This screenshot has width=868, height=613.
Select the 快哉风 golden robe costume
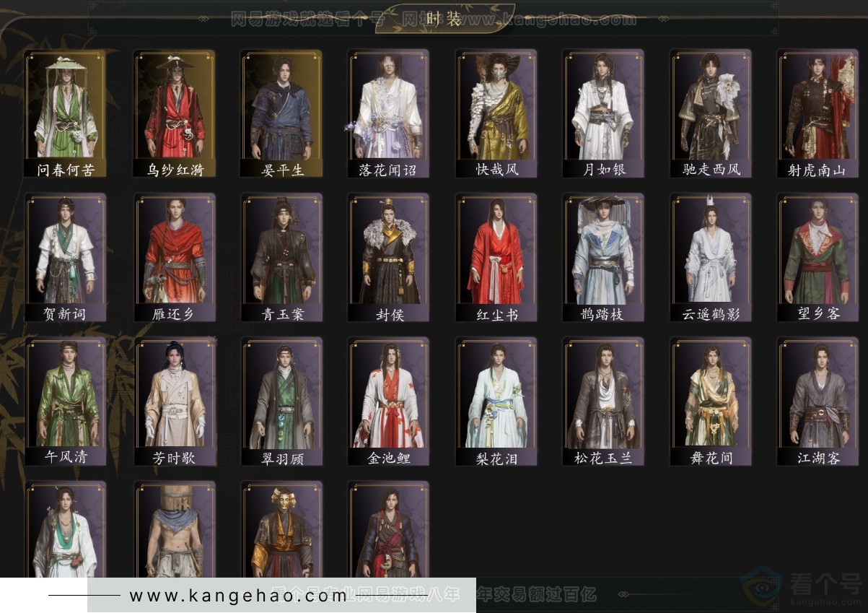[x=496, y=113]
